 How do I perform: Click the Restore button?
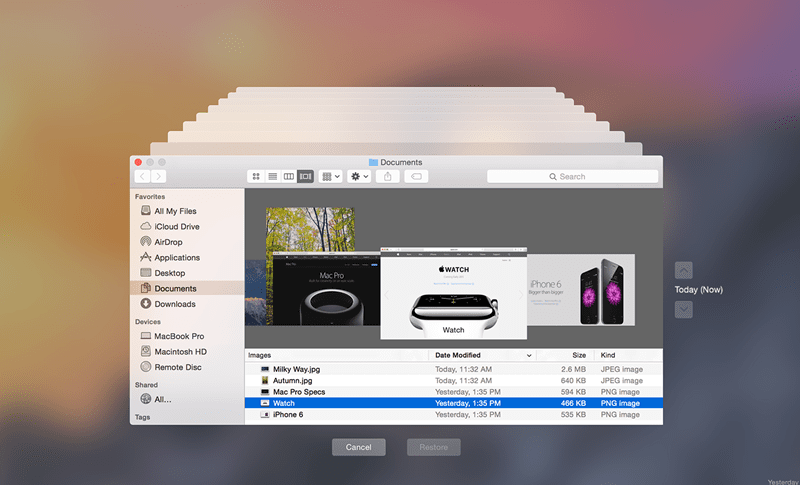point(434,447)
